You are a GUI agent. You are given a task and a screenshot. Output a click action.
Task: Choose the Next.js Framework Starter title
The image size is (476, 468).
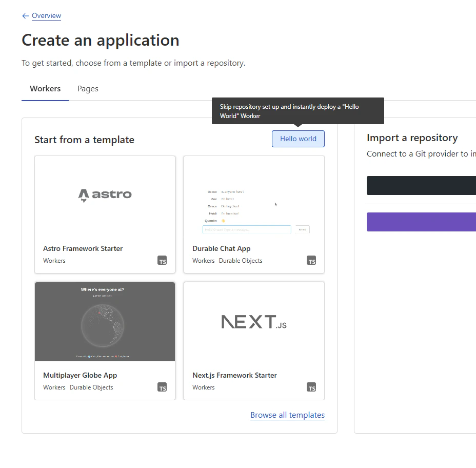234,375
